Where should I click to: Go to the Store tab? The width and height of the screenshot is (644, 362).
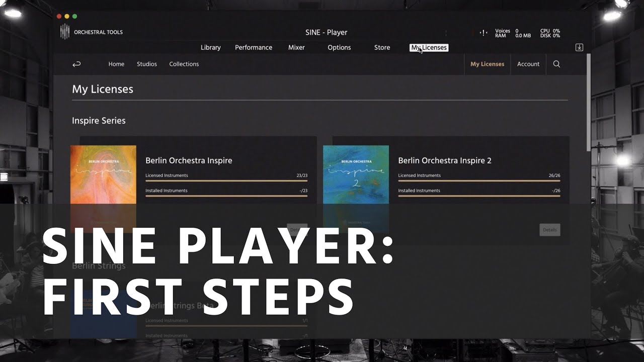click(x=382, y=47)
